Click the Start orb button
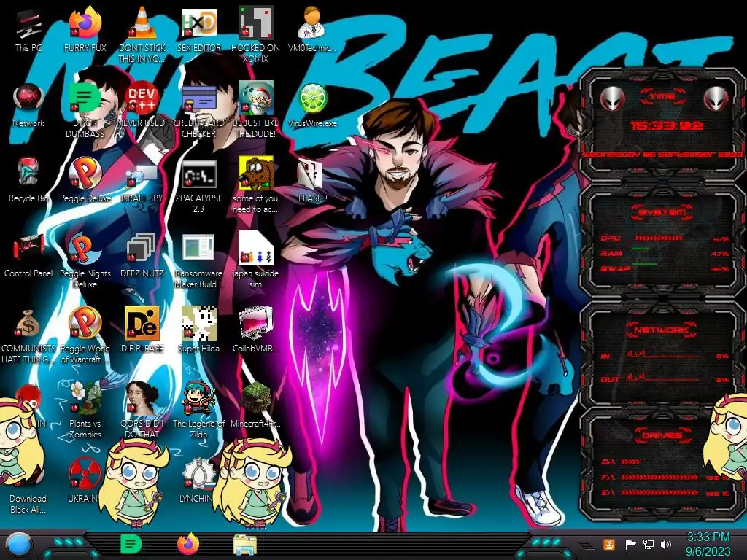 pyautogui.click(x=19, y=545)
